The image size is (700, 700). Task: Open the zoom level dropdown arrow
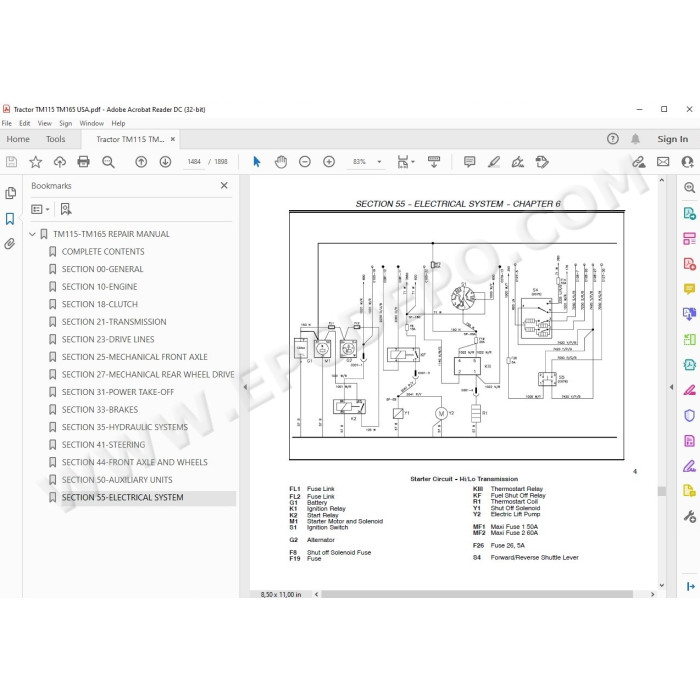click(x=379, y=162)
